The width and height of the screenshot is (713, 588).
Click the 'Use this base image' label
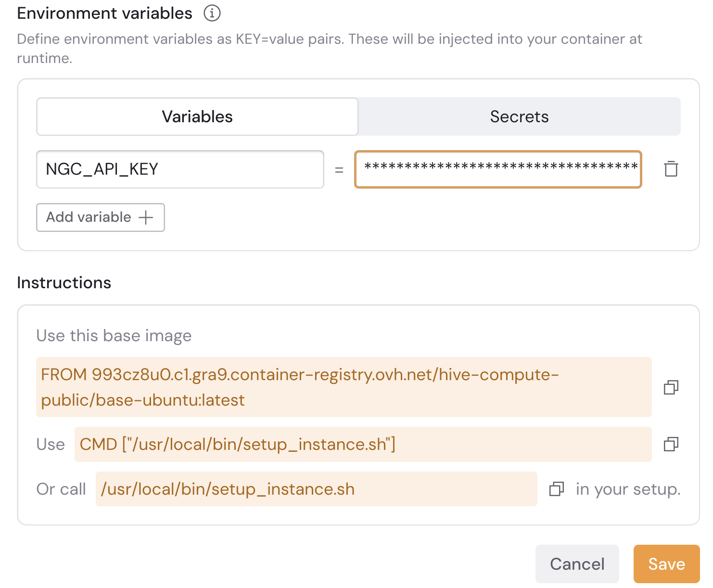(x=114, y=335)
